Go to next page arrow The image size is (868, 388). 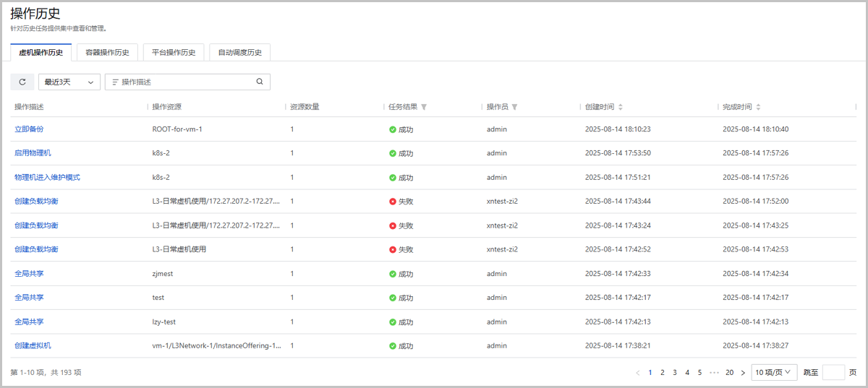[743, 373]
